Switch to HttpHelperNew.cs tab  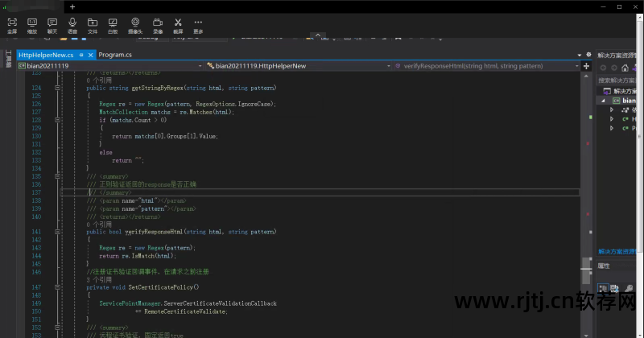46,55
